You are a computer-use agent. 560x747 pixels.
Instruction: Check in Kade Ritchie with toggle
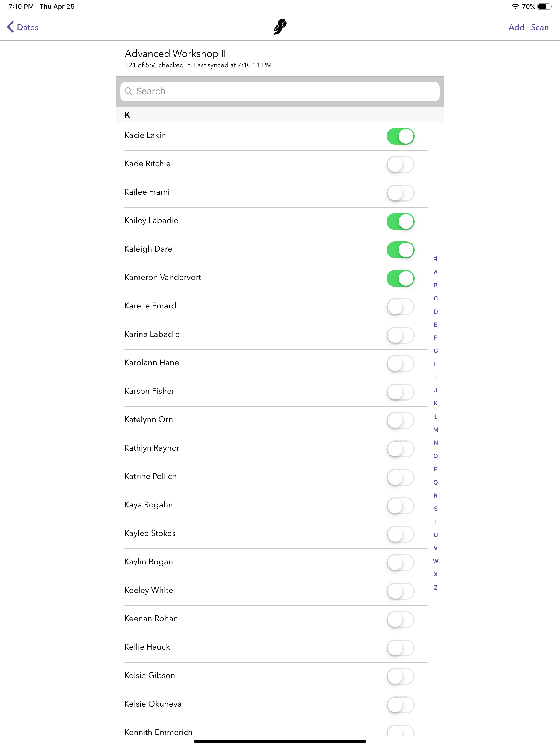point(400,164)
